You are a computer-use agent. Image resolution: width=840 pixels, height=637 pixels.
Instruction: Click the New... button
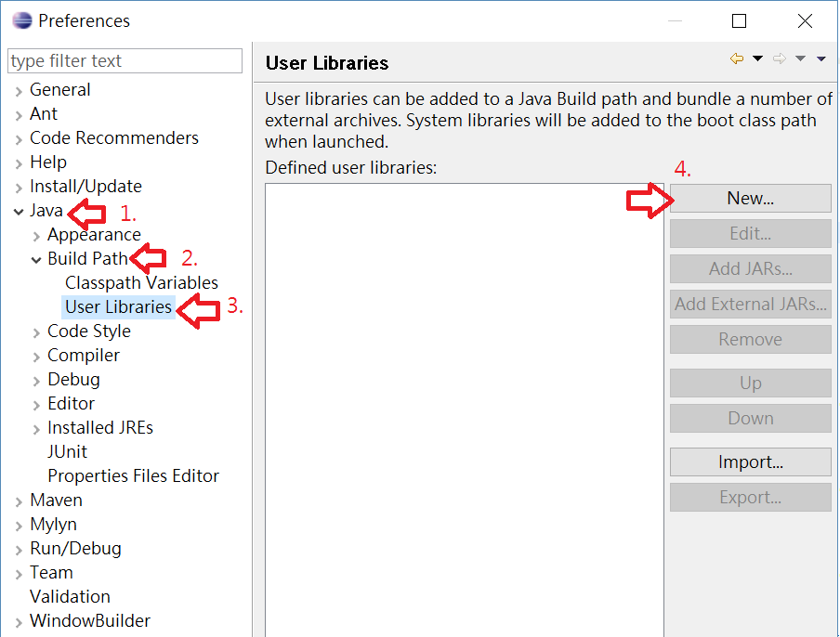click(x=751, y=199)
